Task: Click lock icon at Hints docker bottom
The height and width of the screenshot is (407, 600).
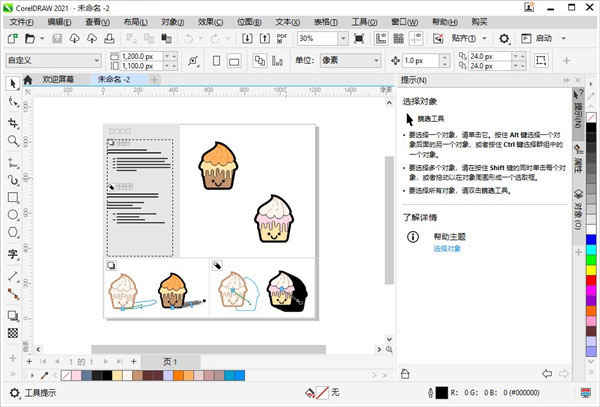Action: [405, 374]
